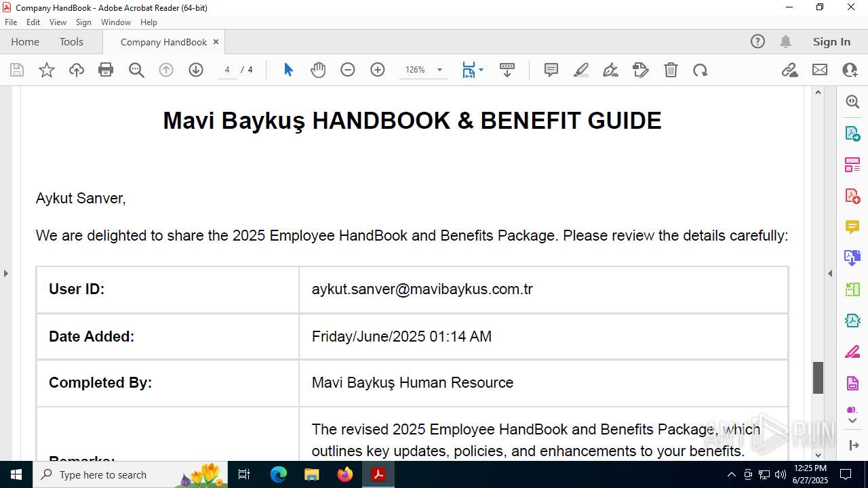The image size is (868, 488).
Task: Collapse the right tools pane
Action: [x=830, y=273]
